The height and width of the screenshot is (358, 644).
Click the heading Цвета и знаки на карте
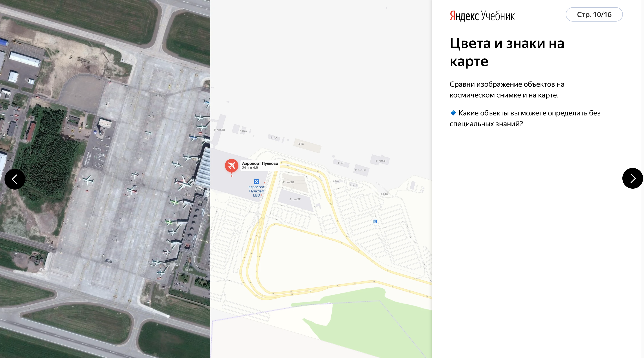tap(507, 52)
